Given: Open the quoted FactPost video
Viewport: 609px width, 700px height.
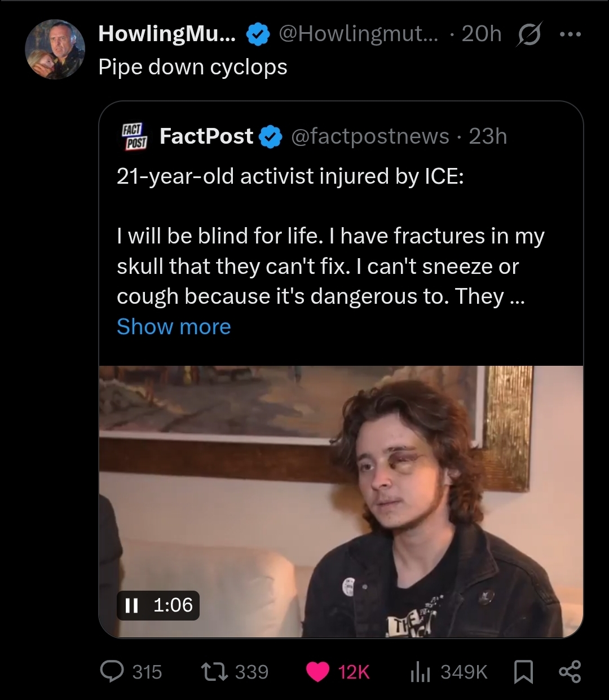Looking at the screenshot, I should [x=341, y=502].
